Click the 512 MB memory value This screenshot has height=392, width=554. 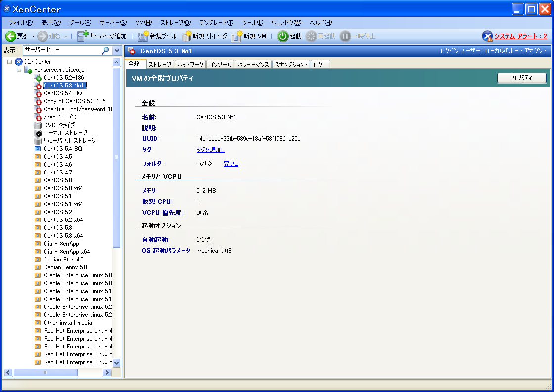click(206, 191)
